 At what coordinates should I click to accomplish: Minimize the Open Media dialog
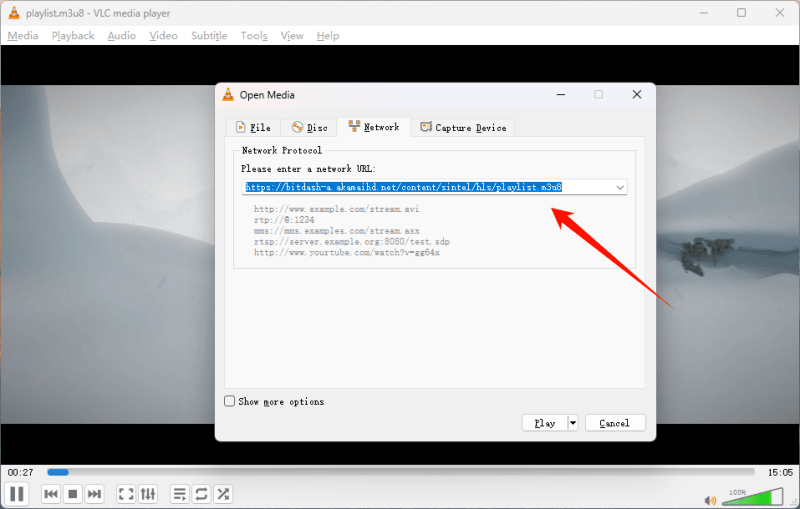click(x=561, y=94)
